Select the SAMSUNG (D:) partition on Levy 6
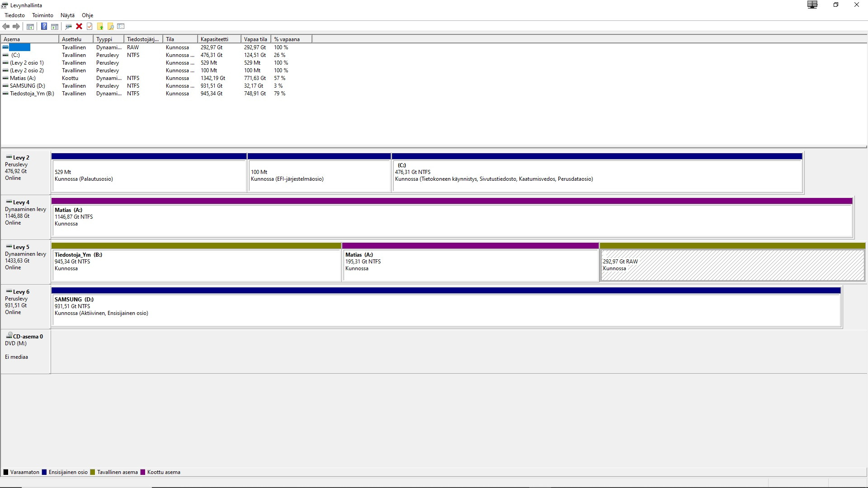Viewport: 868px width, 488px height. pyautogui.click(x=446, y=307)
